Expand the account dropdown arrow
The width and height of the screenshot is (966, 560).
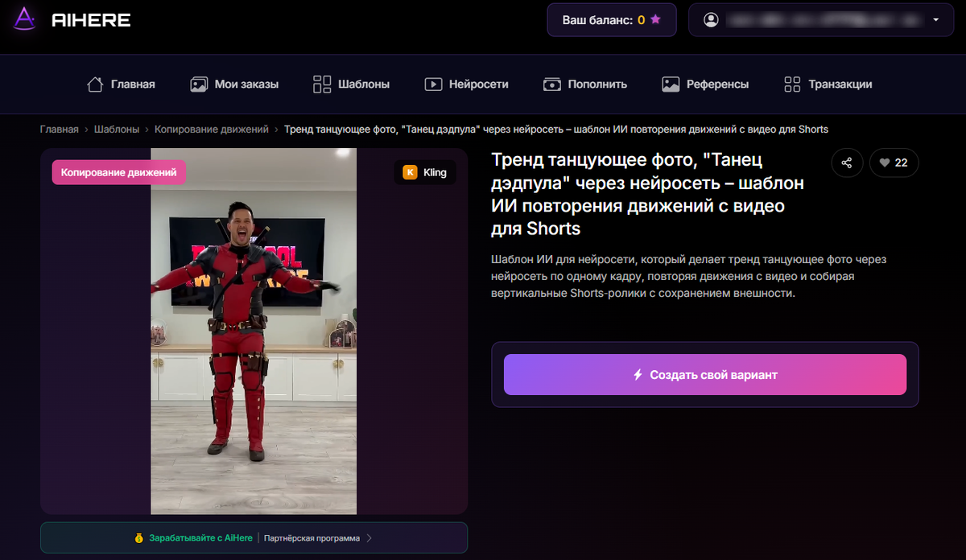click(936, 20)
